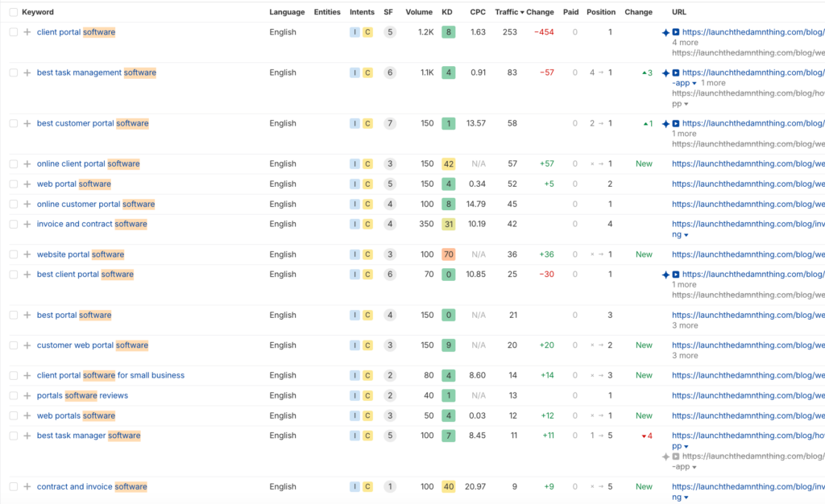Click the plus icon beside 'web portals software'
The image size is (825, 504).
pyautogui.click(x=27, y=415)
